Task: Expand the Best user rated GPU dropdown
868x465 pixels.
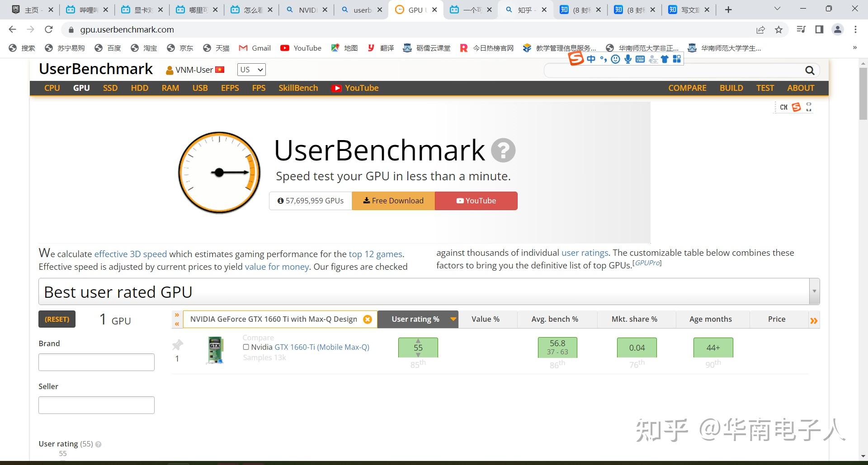Action: [x=814, y=291]
